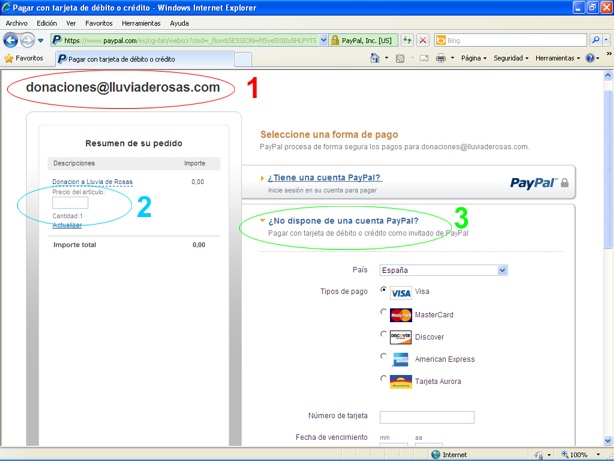The width and height of the screenshot is (614, 461).
Task: Click the status bar protected mode icon
Action: point(539,455)
